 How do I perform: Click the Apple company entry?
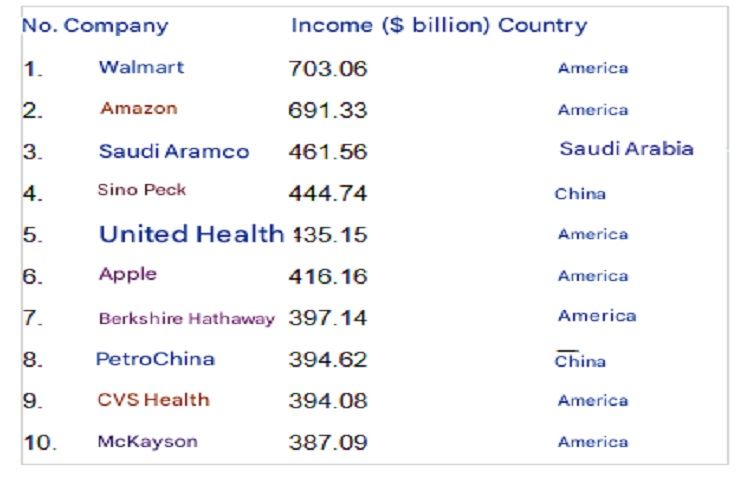pyautogui.click(x=127, y=274)
